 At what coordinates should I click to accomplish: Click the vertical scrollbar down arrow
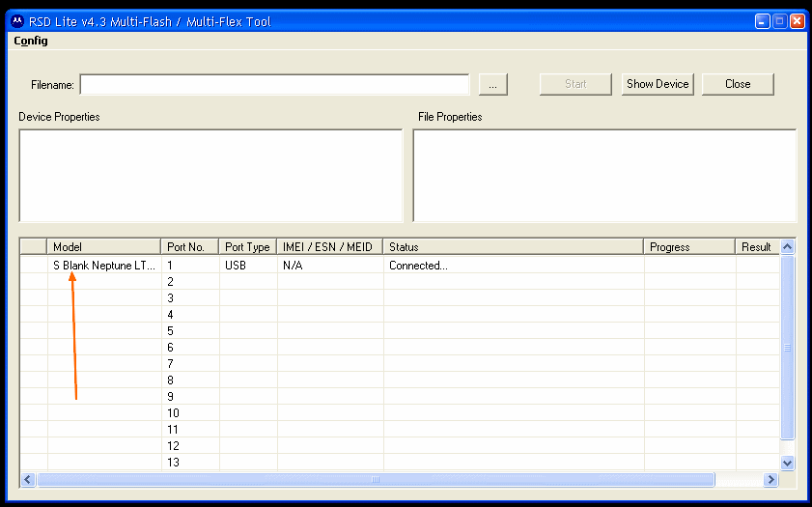[x=787, y=463]
